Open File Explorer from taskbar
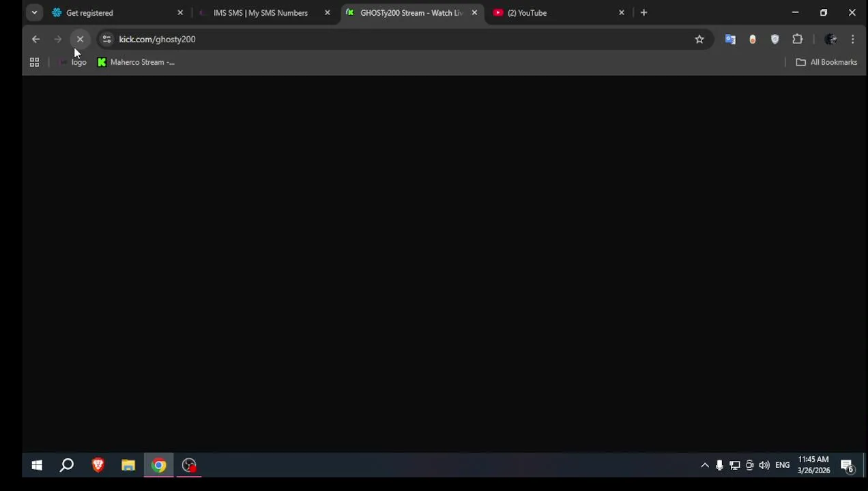The image size is (868, 491). click(x=128, y=465)
